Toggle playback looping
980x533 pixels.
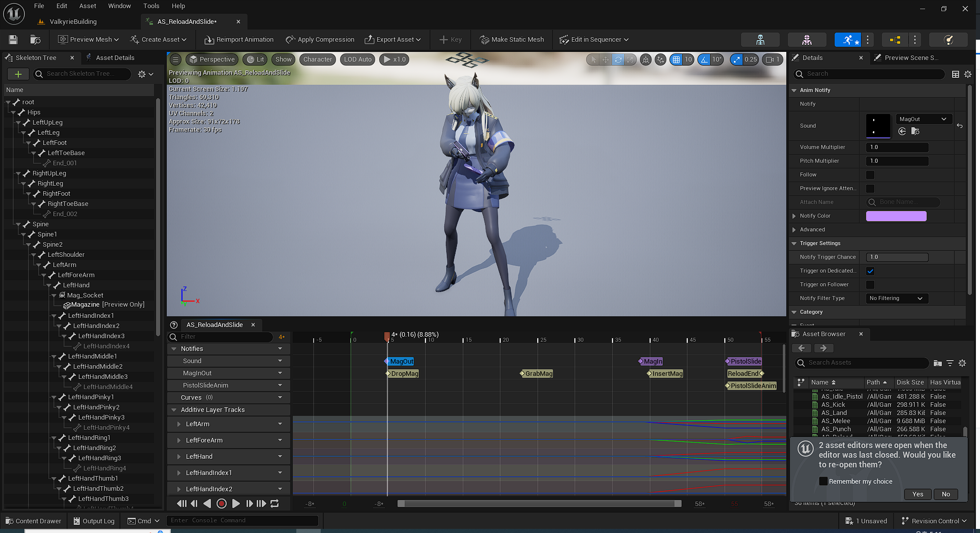[274, 504]
